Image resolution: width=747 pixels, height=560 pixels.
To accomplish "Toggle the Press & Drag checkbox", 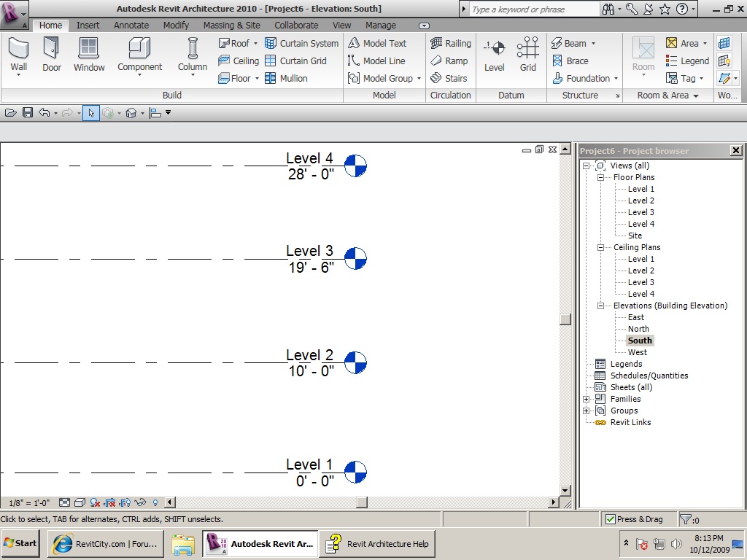I will 610,519.
